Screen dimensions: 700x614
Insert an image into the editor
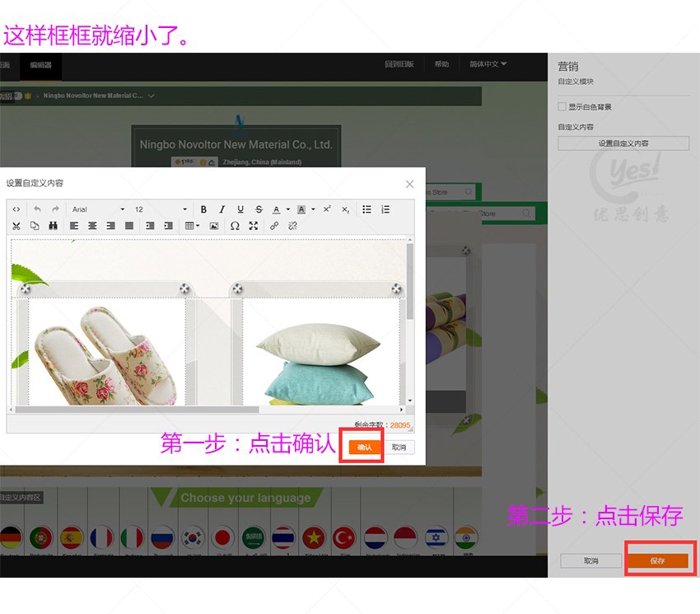214,225
